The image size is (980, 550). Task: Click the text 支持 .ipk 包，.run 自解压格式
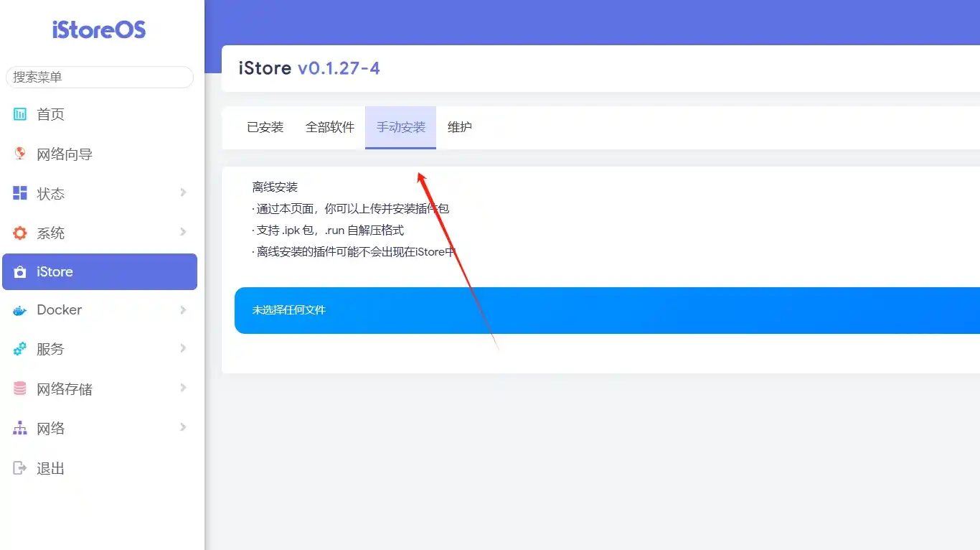coord(328,230)
